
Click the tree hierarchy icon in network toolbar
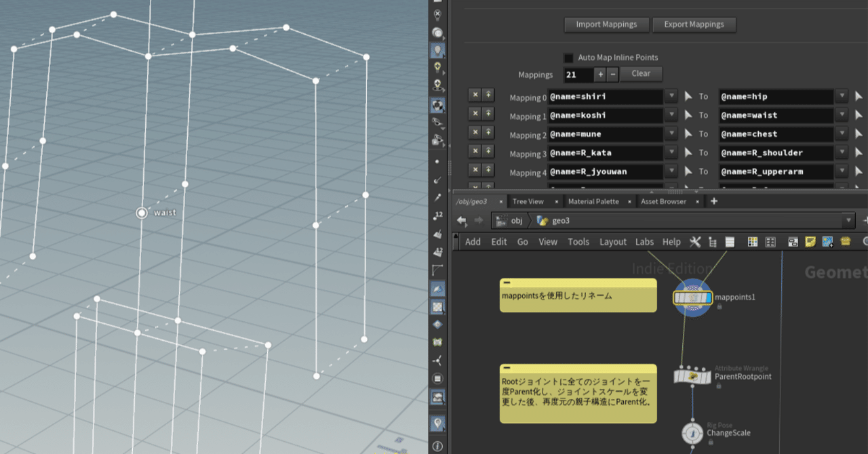(712, 242)
